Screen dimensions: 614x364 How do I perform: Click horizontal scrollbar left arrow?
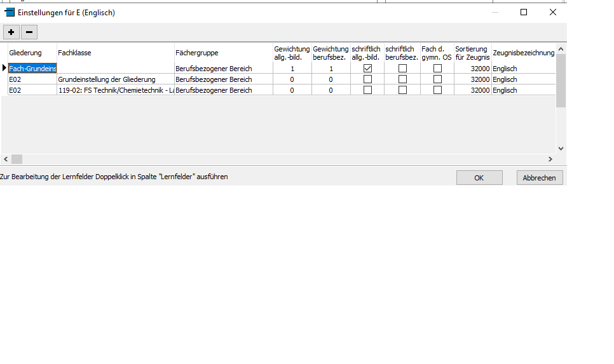coord(6,159)
